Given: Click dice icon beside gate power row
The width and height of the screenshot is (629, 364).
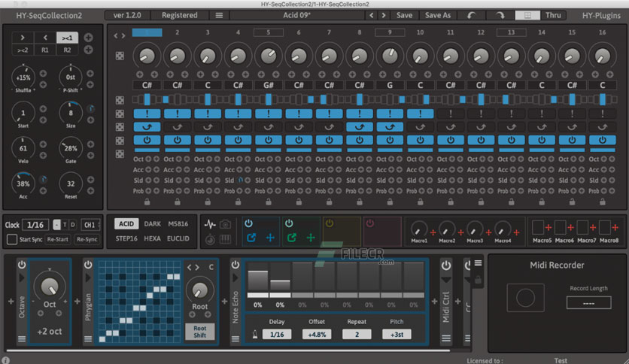Looking at the screenshot, I should [120, 141].
